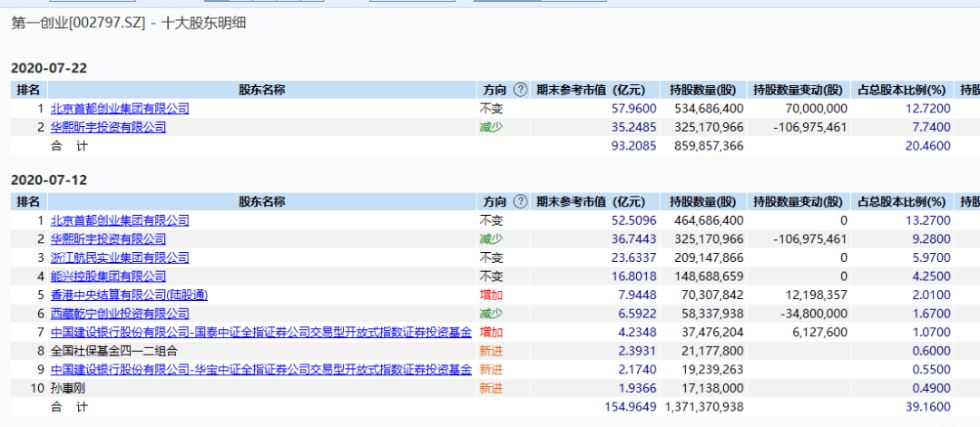Select share count cell 19,239,263
This screenshot has height=427, width=980.
[712, 370]
